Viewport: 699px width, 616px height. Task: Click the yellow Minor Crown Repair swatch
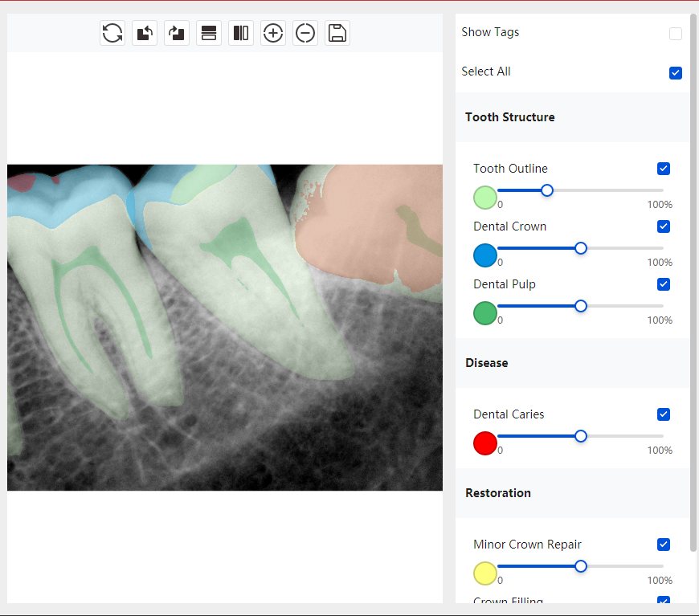tap(485, 573)
